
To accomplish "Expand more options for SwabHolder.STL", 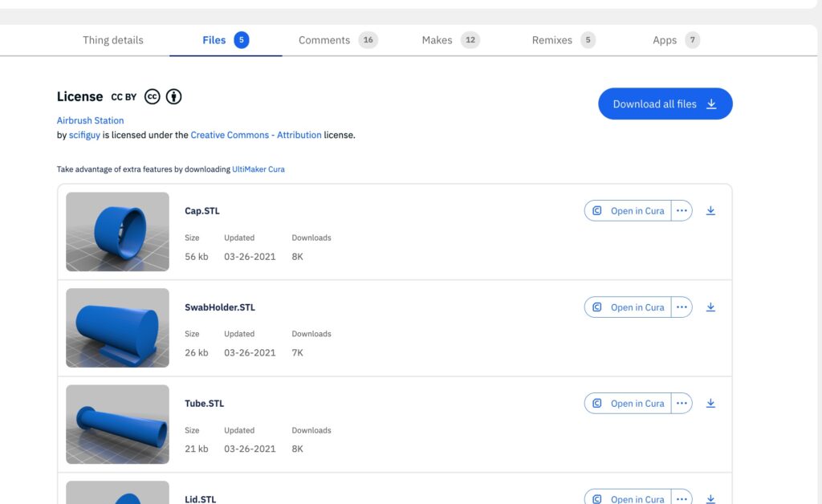I will coord(682,307).
